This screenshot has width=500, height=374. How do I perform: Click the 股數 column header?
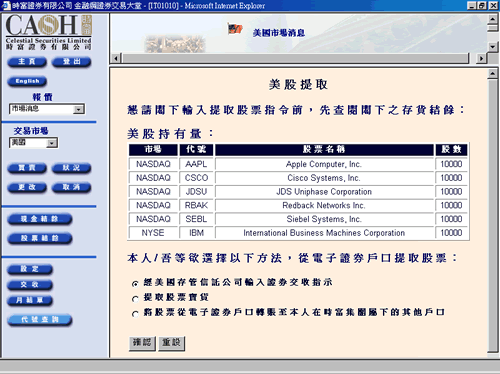451,150
